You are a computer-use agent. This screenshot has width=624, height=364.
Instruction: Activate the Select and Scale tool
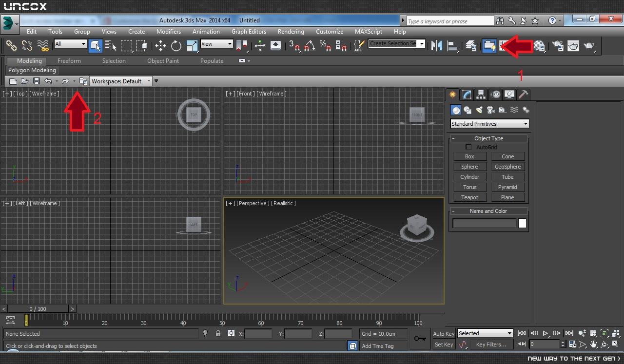pyautogui.click(x=192, y=45)
